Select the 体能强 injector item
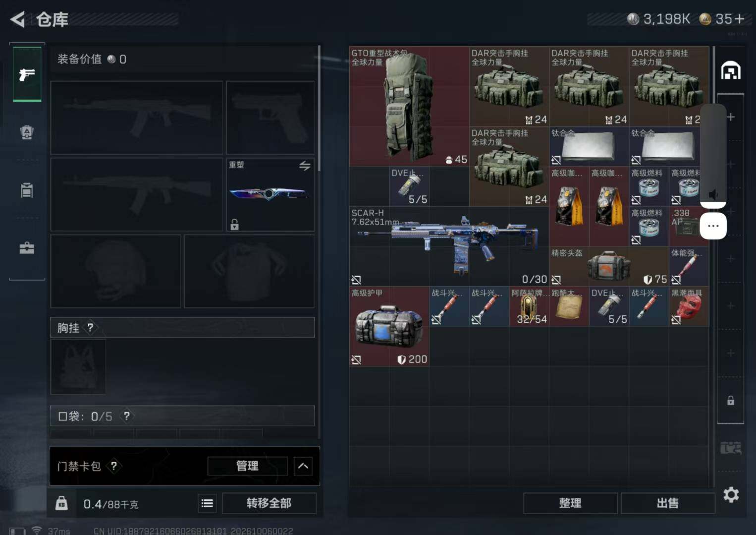The image size is (756, 535). [689, 267]
